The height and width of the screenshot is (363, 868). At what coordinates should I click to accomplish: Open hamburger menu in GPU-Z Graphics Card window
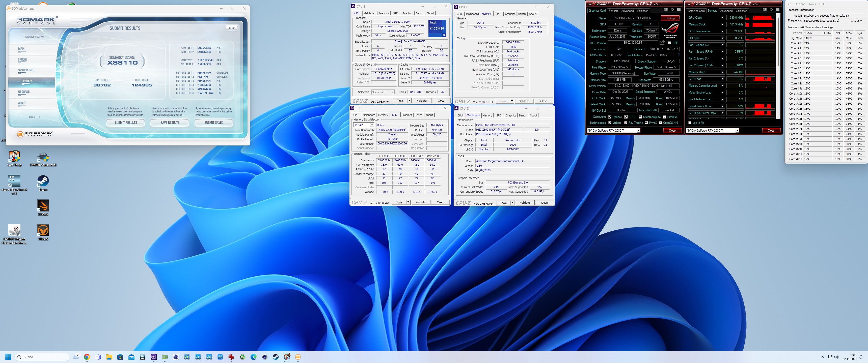coord(679,9)
